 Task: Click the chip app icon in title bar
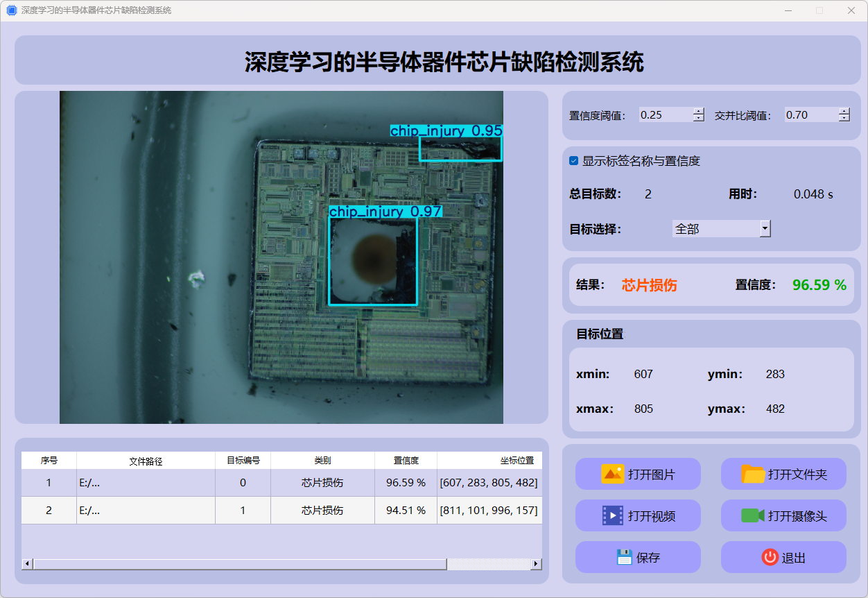[x=11, y=10]
